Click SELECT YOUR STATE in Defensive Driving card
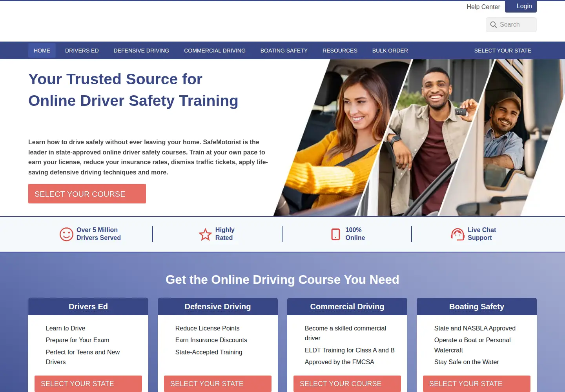The width and height of the screenshot is (565, 392). tap(218, 384)
